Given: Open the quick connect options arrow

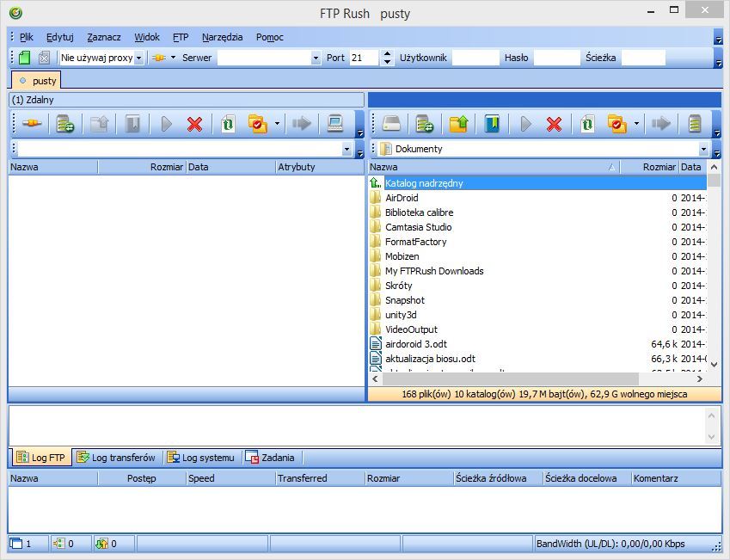Looking at the screenshot, I should 173,58.
